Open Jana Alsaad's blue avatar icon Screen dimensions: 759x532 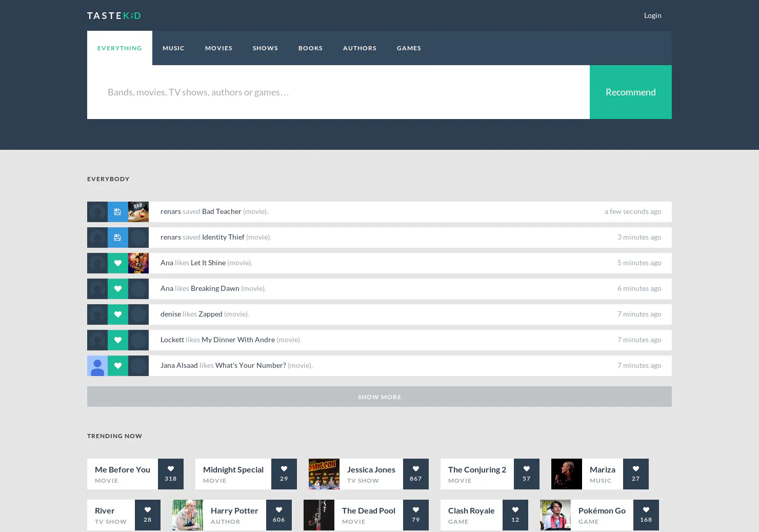[97, 366]
